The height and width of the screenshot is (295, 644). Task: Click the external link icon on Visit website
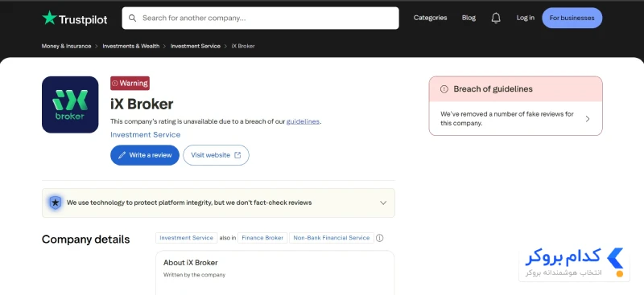(x=237, y=155)
